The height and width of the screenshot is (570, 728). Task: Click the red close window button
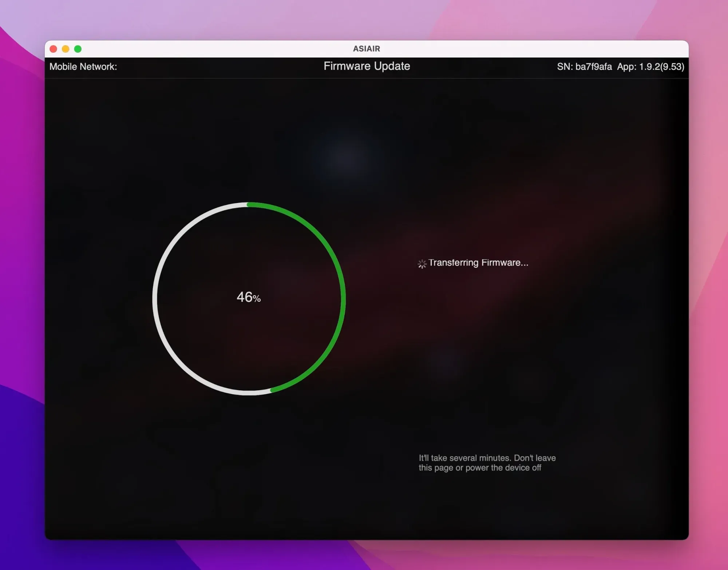pyautogui.click(x=54, y=49)
